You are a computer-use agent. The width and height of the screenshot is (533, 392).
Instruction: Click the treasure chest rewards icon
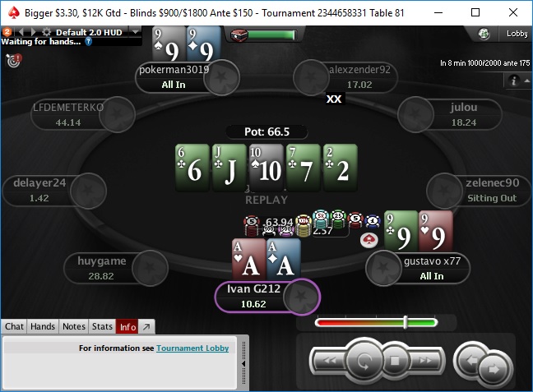(239, 35)
